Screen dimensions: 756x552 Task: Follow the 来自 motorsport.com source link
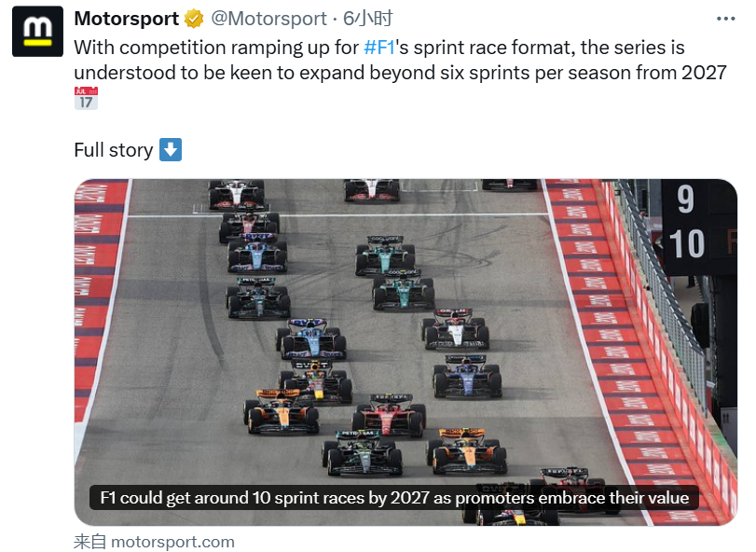154,542
